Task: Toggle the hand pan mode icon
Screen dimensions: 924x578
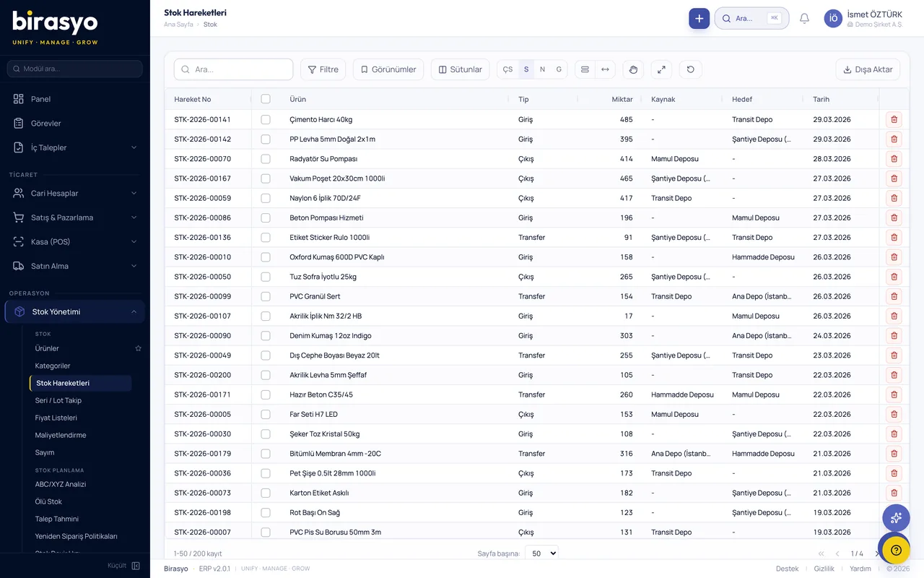Action: (x=633, y=69)
